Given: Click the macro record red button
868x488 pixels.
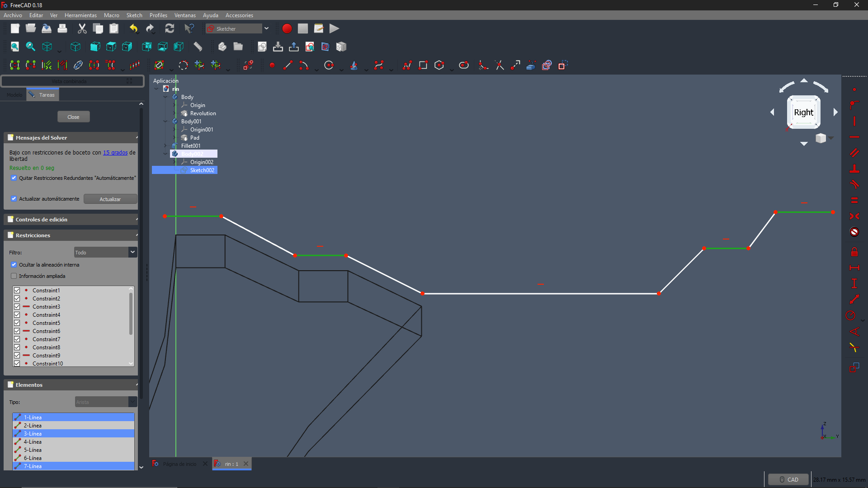Looking at the screenshot, I should 287,28.
